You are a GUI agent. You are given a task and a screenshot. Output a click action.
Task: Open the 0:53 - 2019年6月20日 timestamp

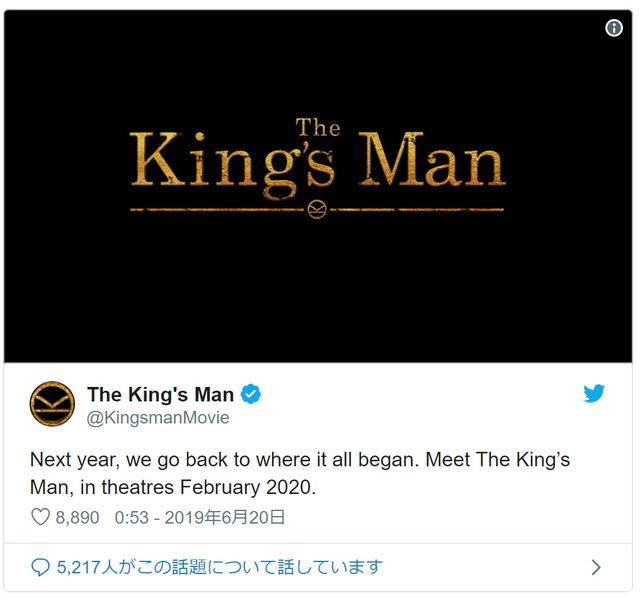click(x=200, y=517)
